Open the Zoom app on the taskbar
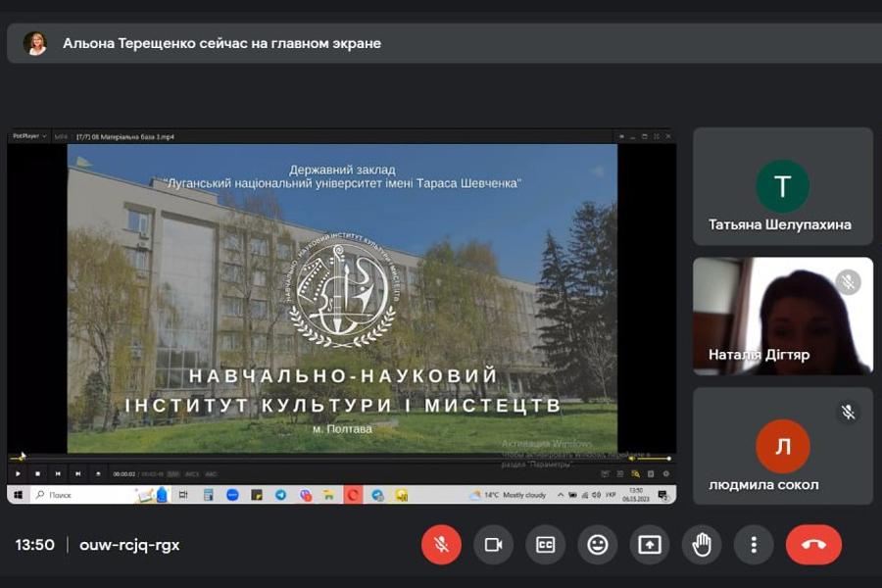 (232, 495)
